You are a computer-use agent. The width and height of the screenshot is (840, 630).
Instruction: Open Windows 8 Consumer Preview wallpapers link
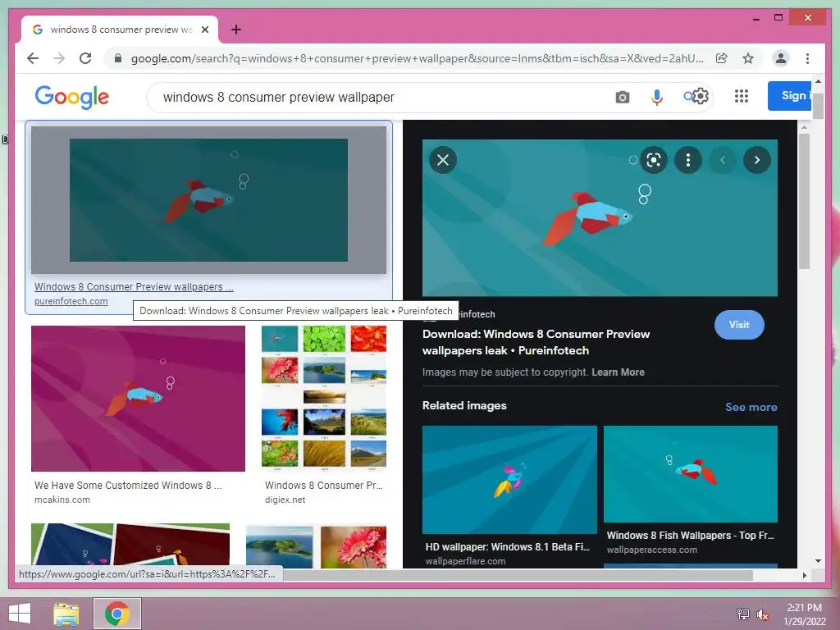pyautogui.click(x=134, y=286)
